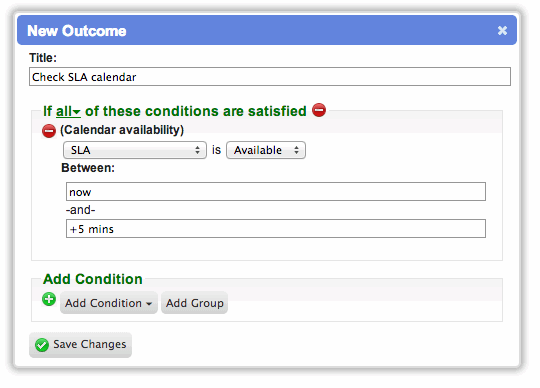Click the up-down arrows on Available select
Viewport: 540px width, 388px height.
click(296, 150)
